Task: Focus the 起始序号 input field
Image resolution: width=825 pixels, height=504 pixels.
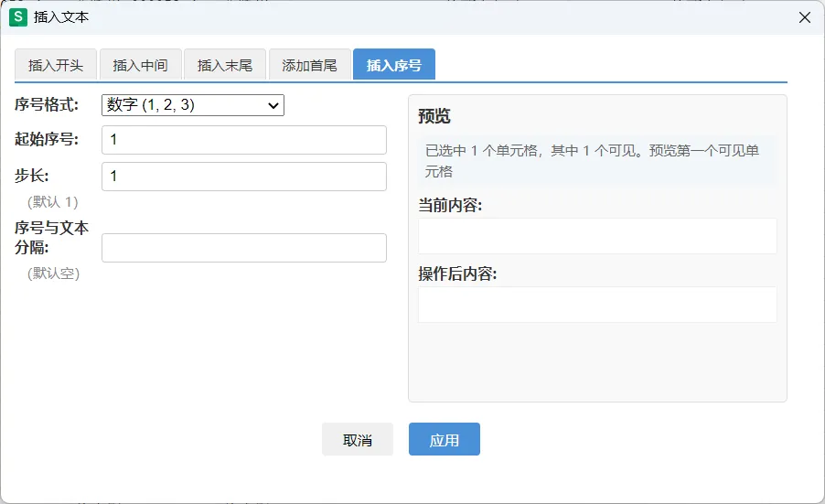Action: click(x=244, y=140)
